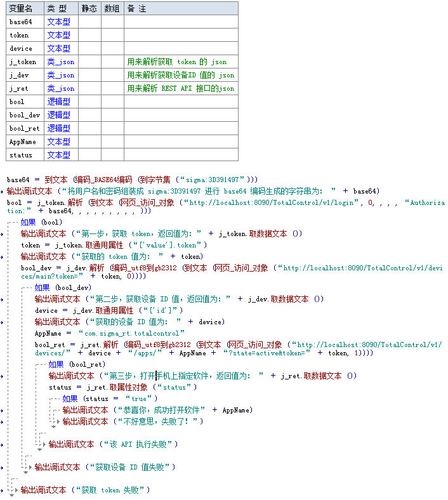448x500 pixels.
Task: Click debug line 恭喜你，成功打开软件
Action: (157, 411)
